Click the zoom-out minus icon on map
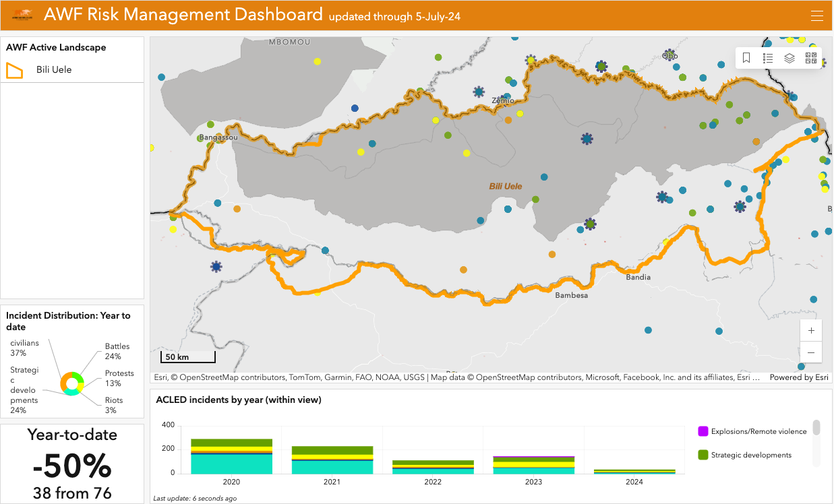834x504 pixels. pos(811,352)
